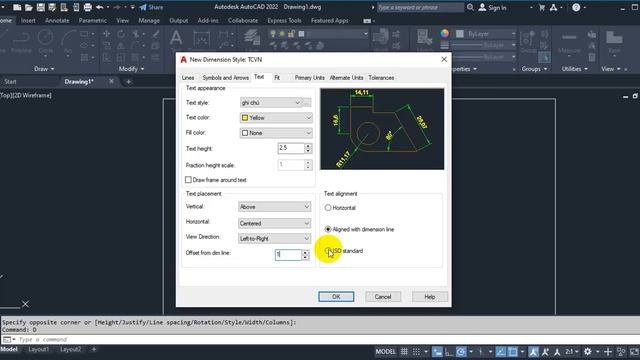
Task: Add a new drawing tab with plus
Action: point(128,82)
